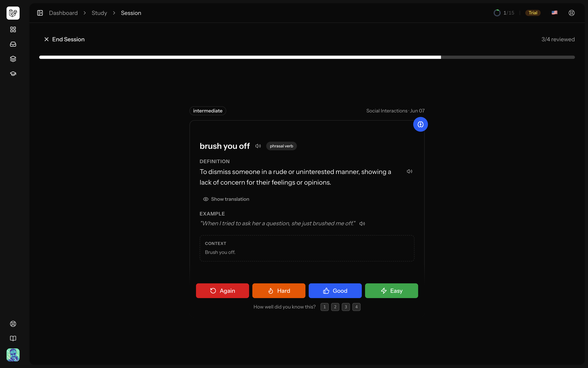Play audio for brush you off
The width and height of the screenshot is (588, 368).
click(258, 146)
